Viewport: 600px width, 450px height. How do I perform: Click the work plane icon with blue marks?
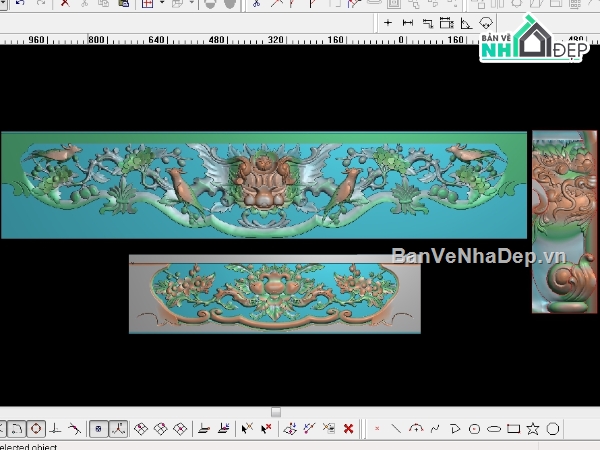pos(223,429)
